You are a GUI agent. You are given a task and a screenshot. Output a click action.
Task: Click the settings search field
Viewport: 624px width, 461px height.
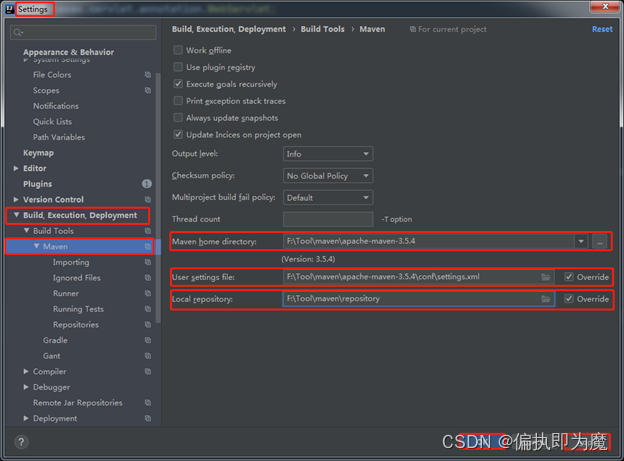(x=83, y=32)
